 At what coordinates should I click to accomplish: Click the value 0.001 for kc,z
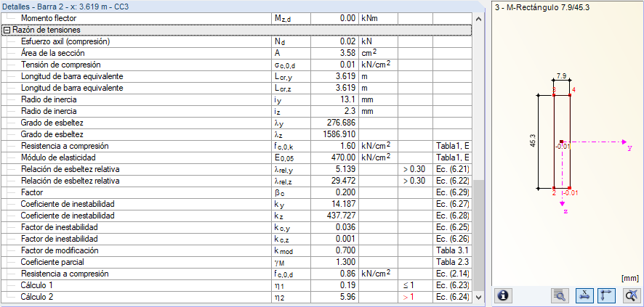pyautogui.click(x=346, y=239)
